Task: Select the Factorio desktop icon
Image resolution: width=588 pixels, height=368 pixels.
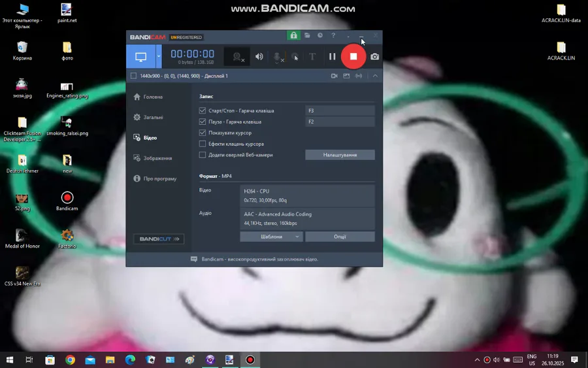Action: pyautogui.click(x=67, y=239)
